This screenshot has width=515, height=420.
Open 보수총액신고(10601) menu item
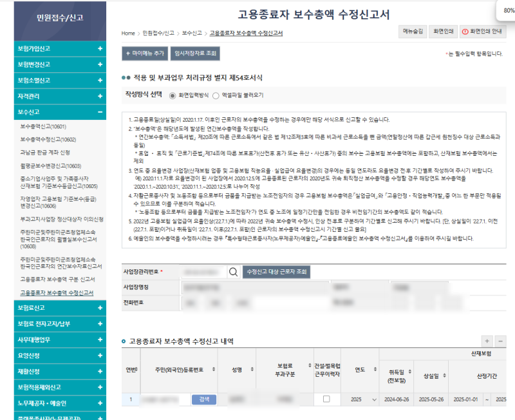pyautogui.click(x=43, y=126)
